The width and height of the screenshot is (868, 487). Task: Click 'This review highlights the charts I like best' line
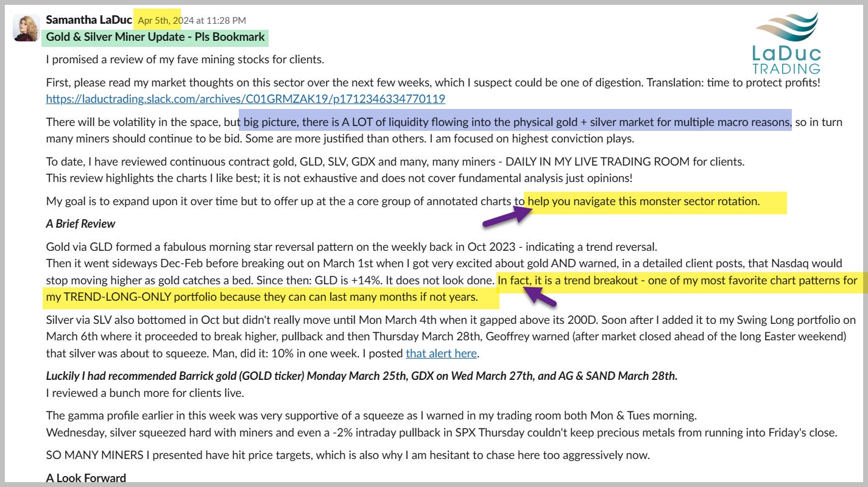[339, 178]
